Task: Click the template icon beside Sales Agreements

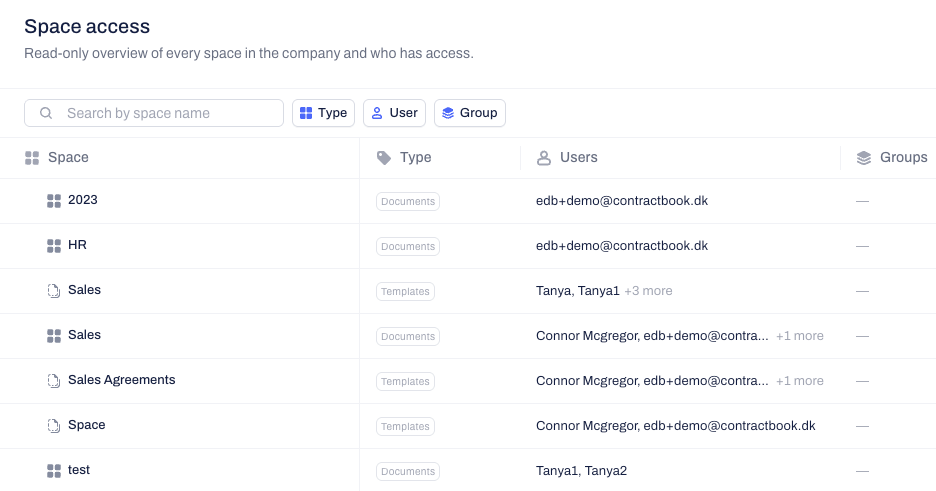Action: (54, 381)
